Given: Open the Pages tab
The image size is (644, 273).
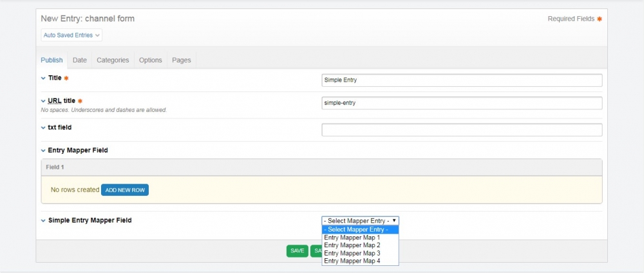Looking at the screenshot, I should pos(182,60).
